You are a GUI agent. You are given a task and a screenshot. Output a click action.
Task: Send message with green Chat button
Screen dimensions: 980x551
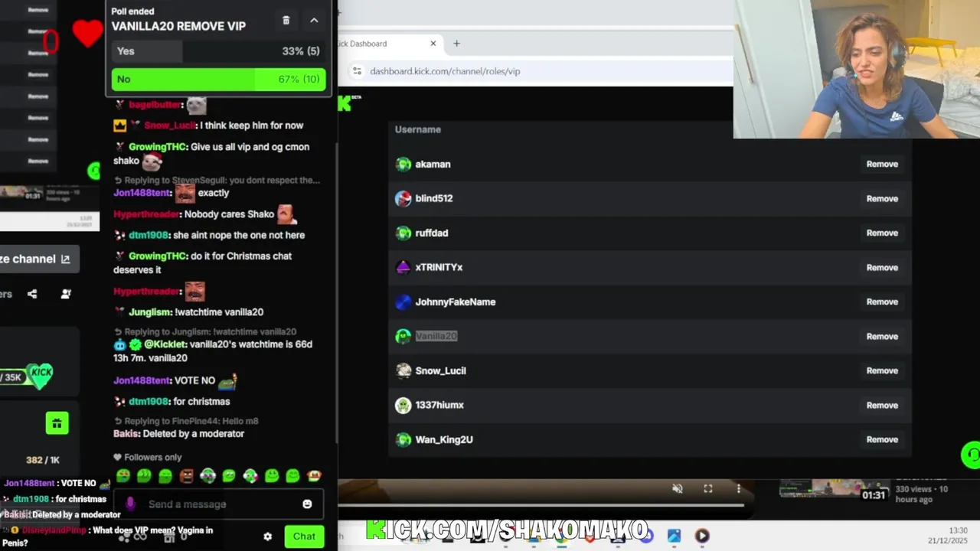[x=304, y=536]
